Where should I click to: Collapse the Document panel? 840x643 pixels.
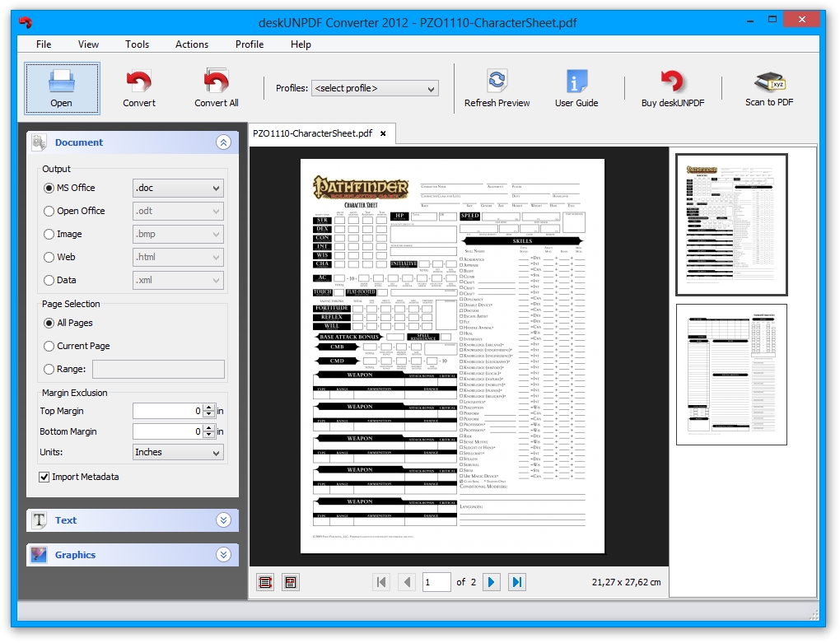point(223,142)
